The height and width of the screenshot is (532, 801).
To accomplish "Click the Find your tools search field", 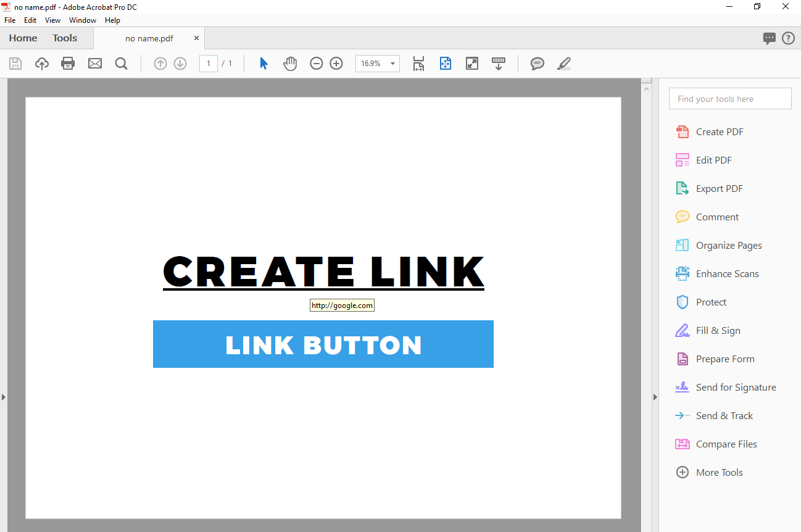I will (x=729, y=99).
